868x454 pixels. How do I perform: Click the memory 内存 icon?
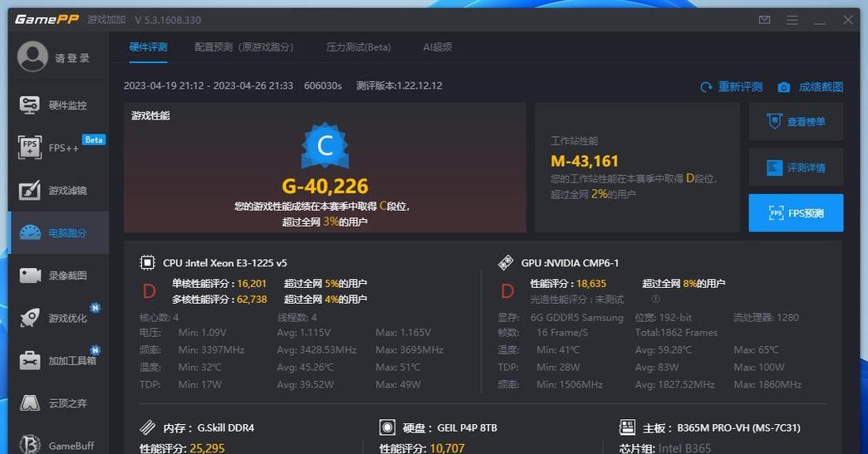coord(147,427)
